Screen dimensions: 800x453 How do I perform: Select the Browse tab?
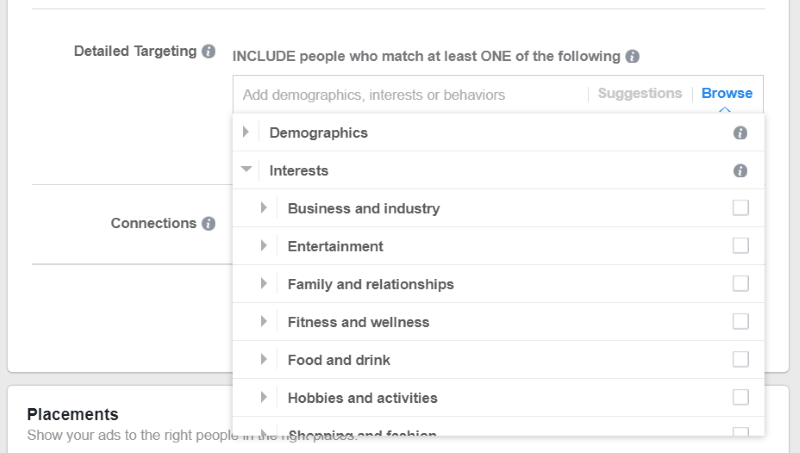pyautogui.click(x=727, y=93)
